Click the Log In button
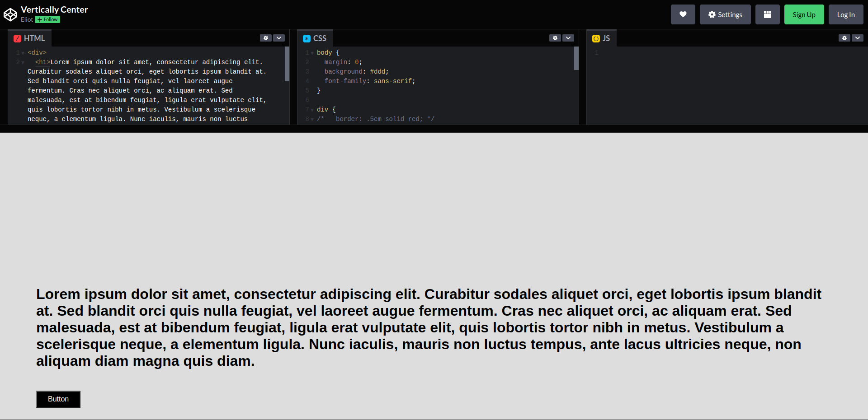This screenshot has width=868, height=420. (x=845, y=14)
